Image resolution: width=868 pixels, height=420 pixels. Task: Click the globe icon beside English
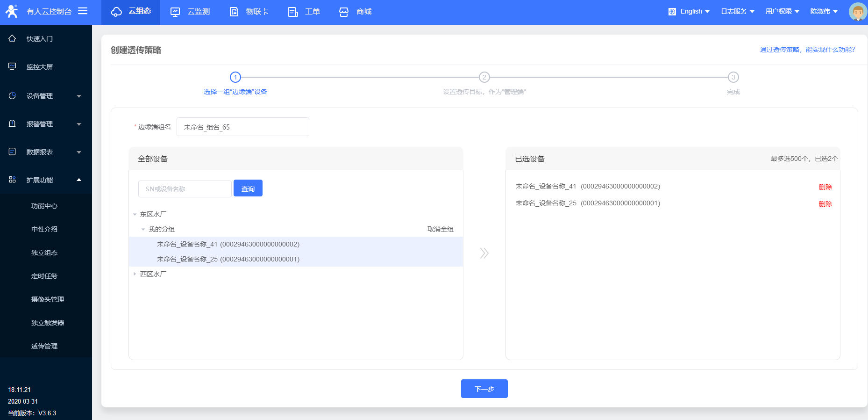[x=672, y=12]
